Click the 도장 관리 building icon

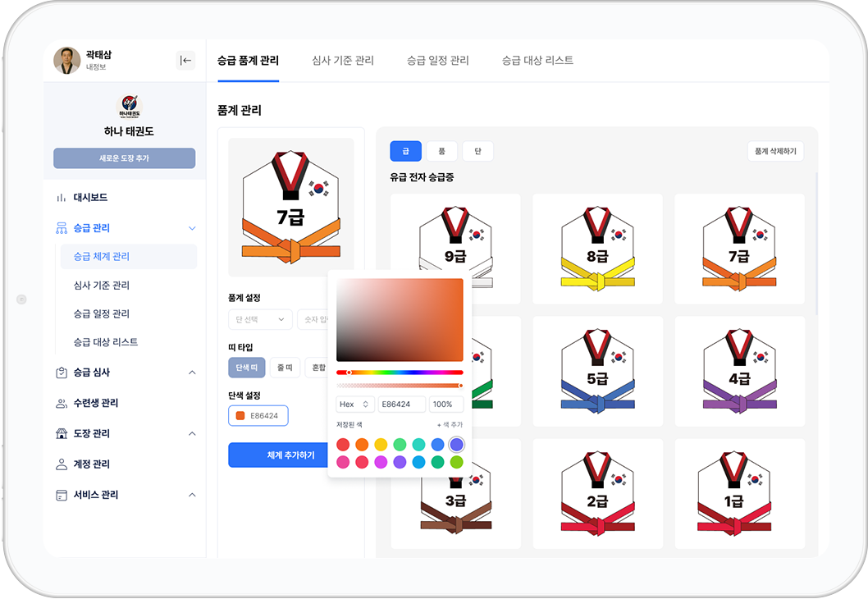click(x=61, y=433)
